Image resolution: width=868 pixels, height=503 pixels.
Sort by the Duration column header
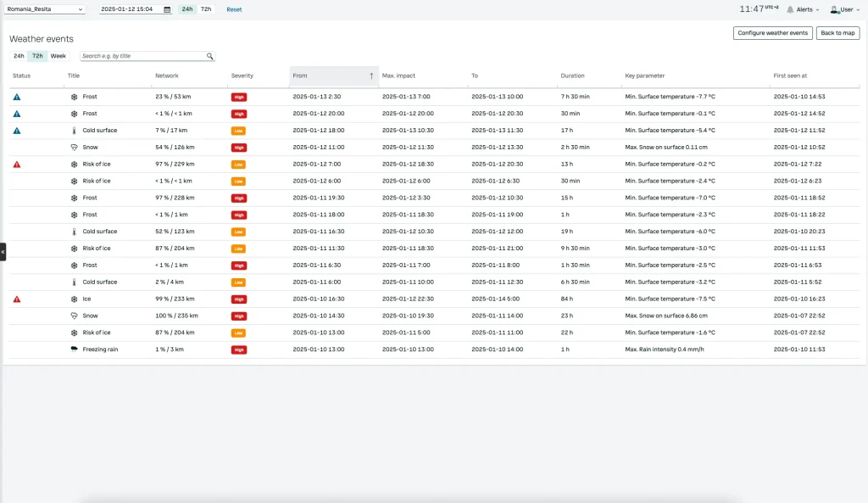(x=572, y=76)
